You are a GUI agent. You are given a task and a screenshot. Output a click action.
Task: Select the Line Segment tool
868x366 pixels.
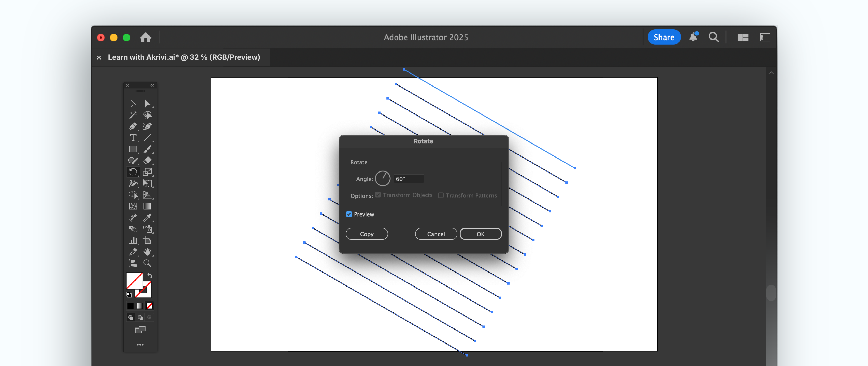[x=147, y=138]
